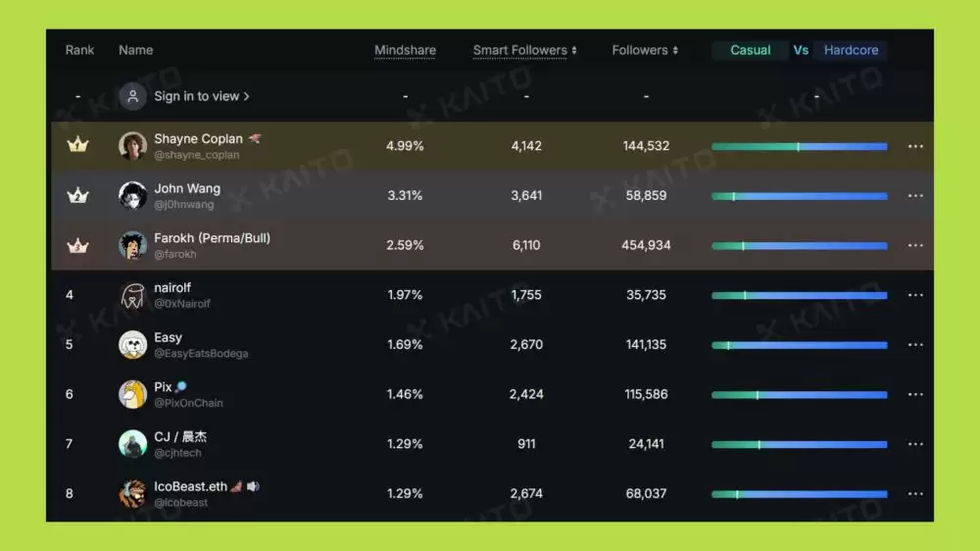The width and height of the screenshot is (980, 551).
Task: Click Shayne Coplan's casual-hardcore ratio bar
Action: 800,146
